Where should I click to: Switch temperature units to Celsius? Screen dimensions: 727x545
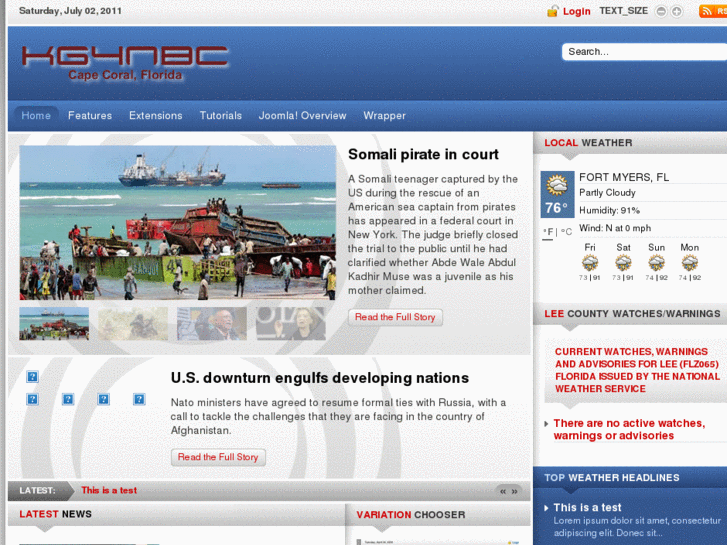coord(567,232)
